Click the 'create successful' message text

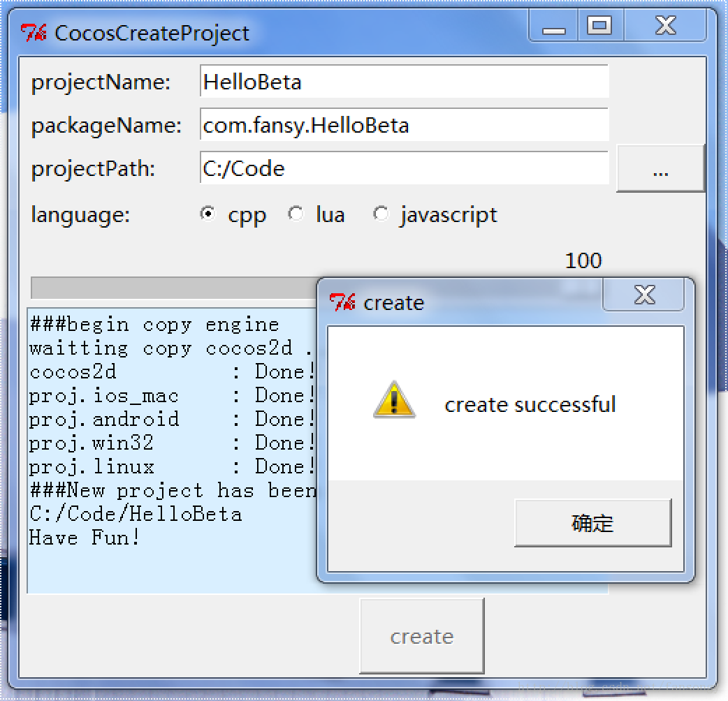click(530, 404)
